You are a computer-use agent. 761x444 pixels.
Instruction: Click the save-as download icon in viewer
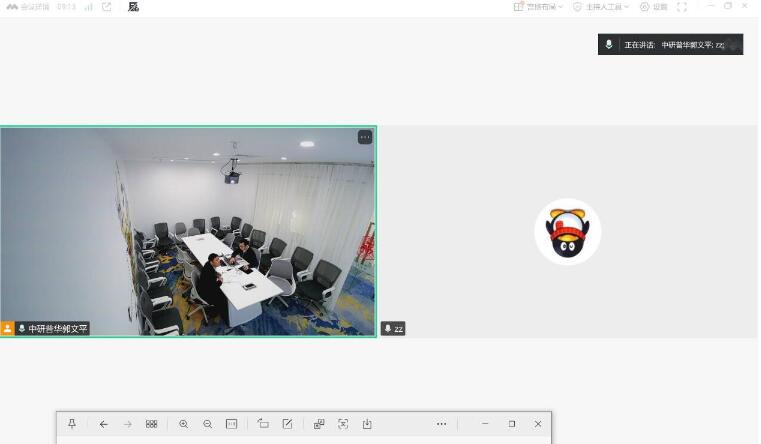[x=367, y=424]
